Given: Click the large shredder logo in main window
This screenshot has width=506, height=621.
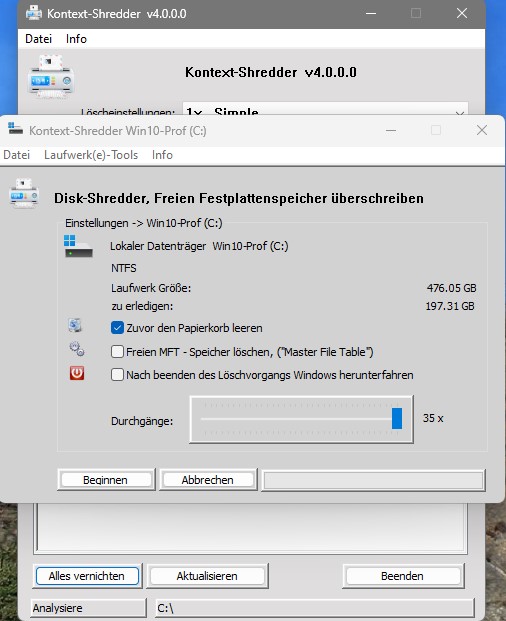Looking at the screenshot, I should (x=51, y=77).
